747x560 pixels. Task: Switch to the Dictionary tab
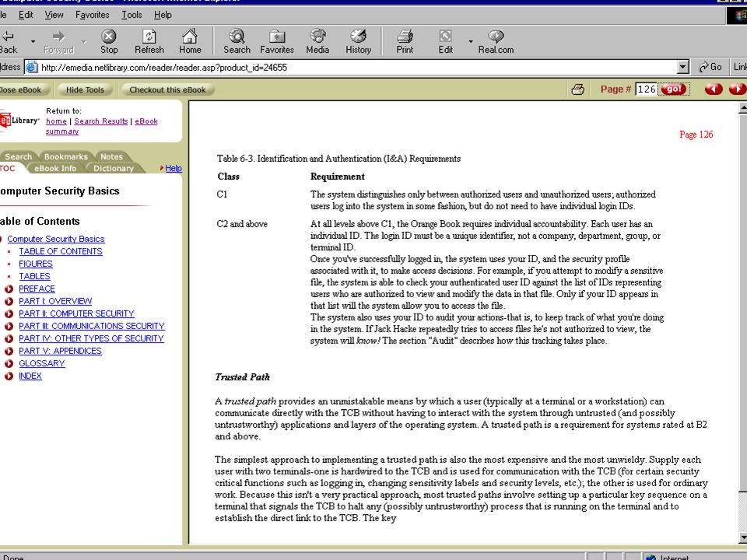point(114,168)
